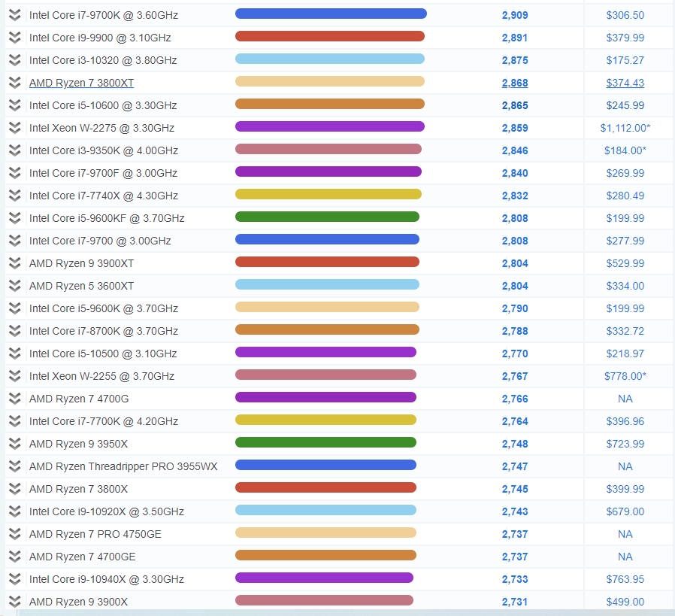Click the price $269.99 for i7-9700F
The width and height of the screenshot is (675, 616).
pyautogui.click(x=625, y=173)
